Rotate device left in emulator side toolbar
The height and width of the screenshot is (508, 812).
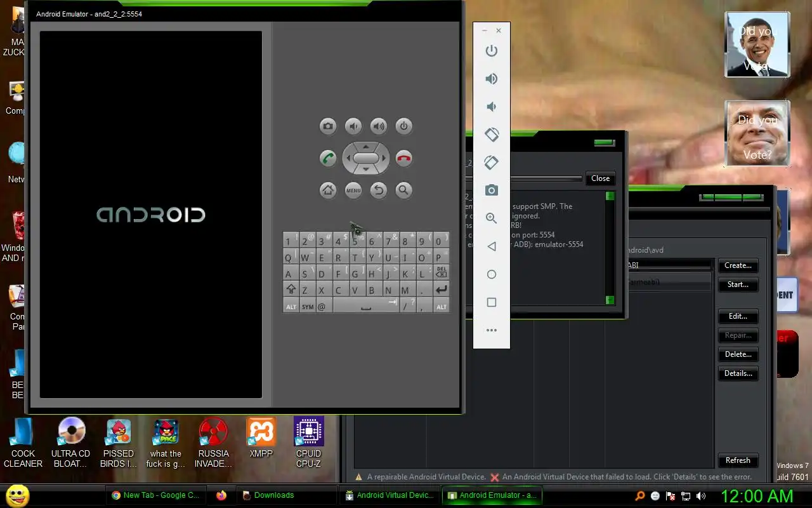pyautogui.click(x=492, y=135)
